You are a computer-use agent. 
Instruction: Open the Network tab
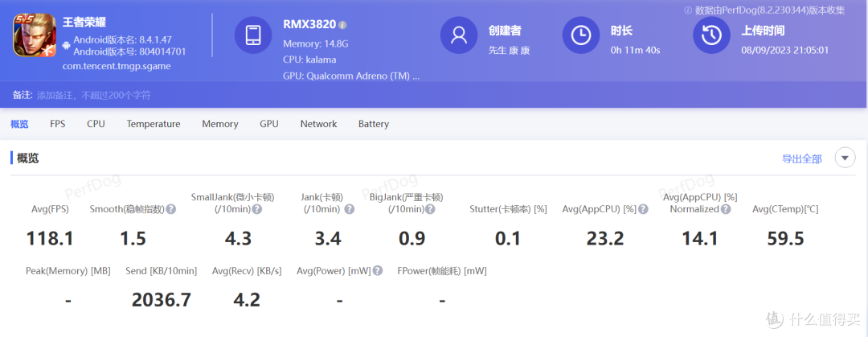coord(318,124)
